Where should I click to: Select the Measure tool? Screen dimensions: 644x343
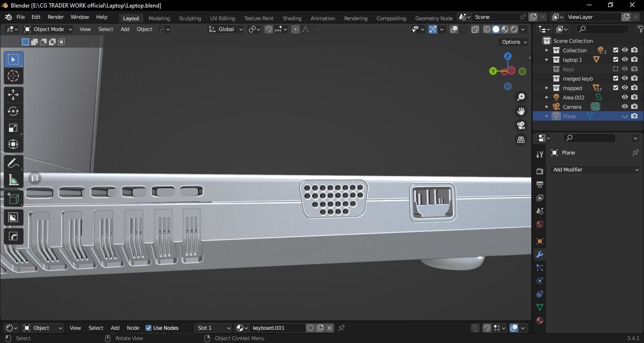point(13,180)
